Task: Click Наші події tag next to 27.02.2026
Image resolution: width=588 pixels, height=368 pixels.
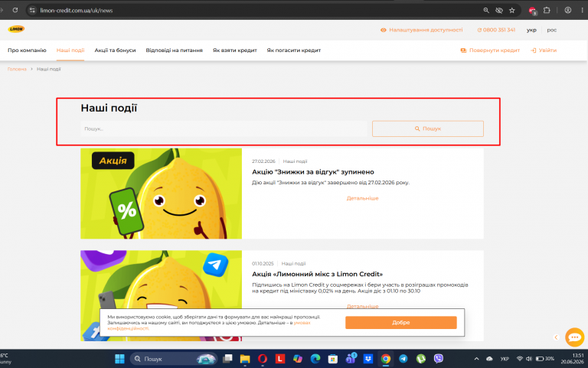Action: point(295,161)
